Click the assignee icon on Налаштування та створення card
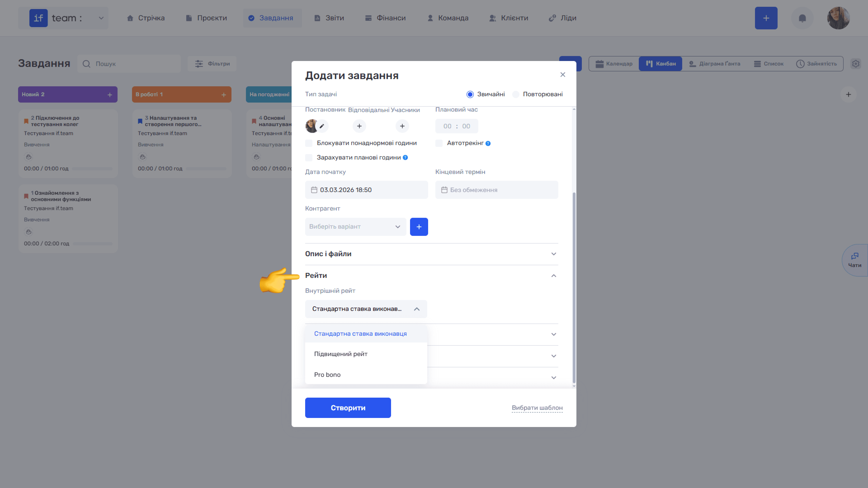Screen dimensions: 868x488 point(143,157)
